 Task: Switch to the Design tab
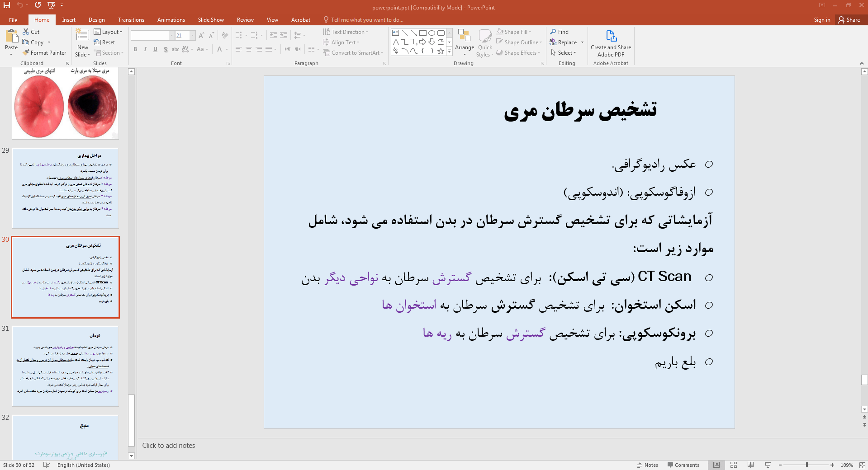pyautogui.click(x=96, y=20)
